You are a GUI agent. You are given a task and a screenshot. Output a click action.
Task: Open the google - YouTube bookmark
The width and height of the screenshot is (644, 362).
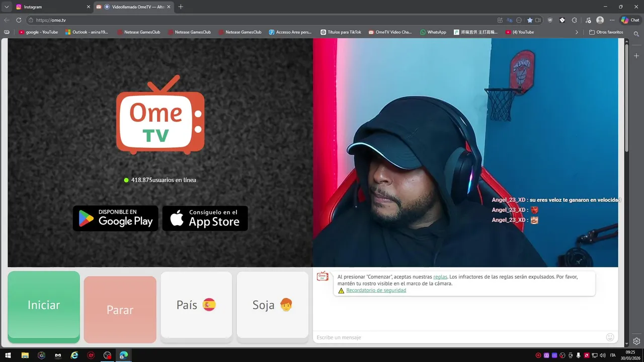tap(38, 32)
